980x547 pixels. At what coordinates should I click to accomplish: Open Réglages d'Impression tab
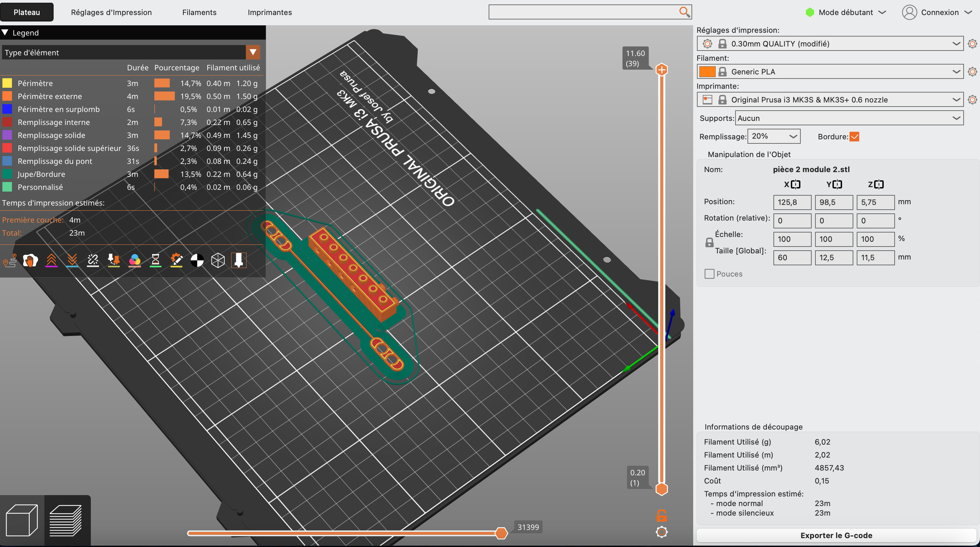click(x=111, y=12)
